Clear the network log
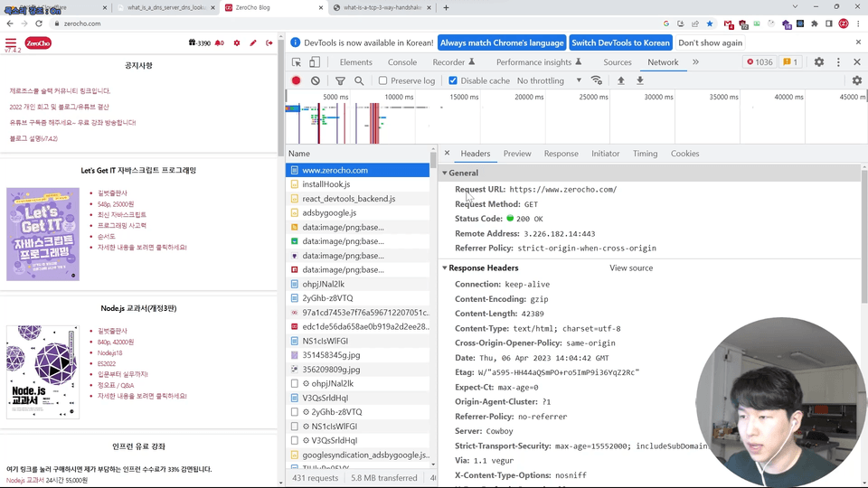The width and height of the screenshot is (868, 488). 316,80
